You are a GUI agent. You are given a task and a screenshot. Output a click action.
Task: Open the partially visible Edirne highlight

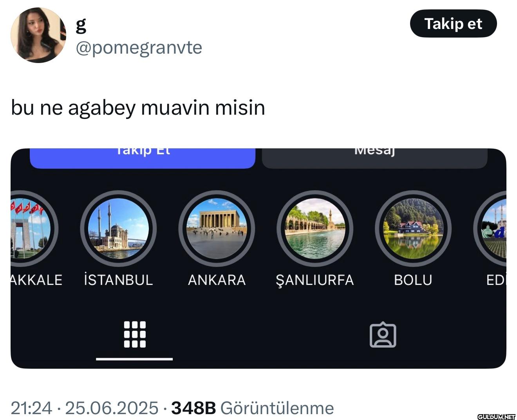[490, 229]
